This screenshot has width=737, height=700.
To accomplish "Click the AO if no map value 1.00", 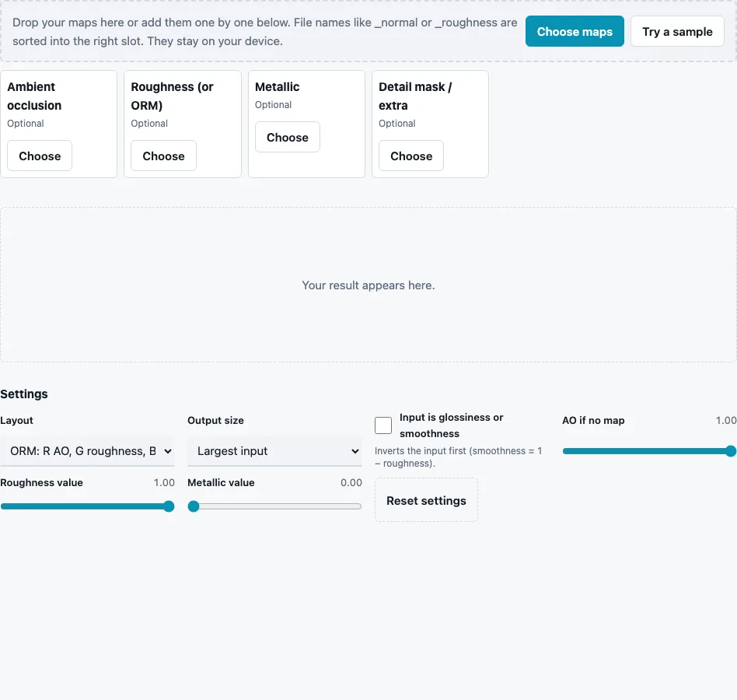I will coord(726,420).
